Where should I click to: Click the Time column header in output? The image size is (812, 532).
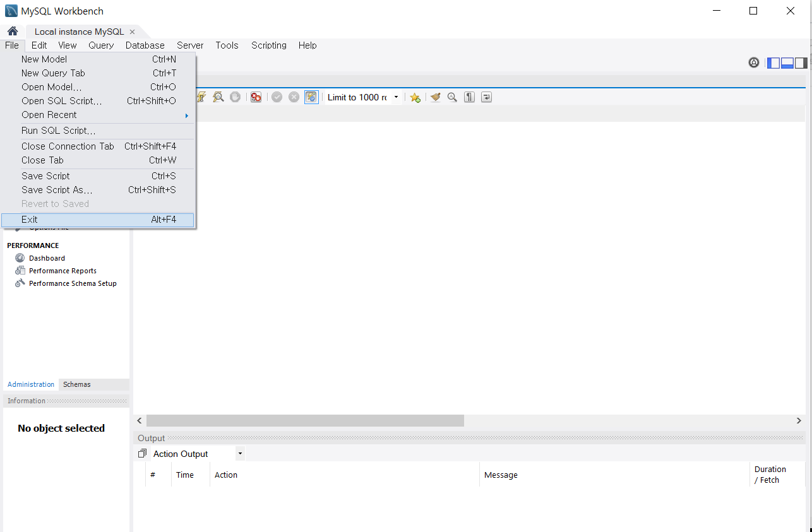pos(190,475)
